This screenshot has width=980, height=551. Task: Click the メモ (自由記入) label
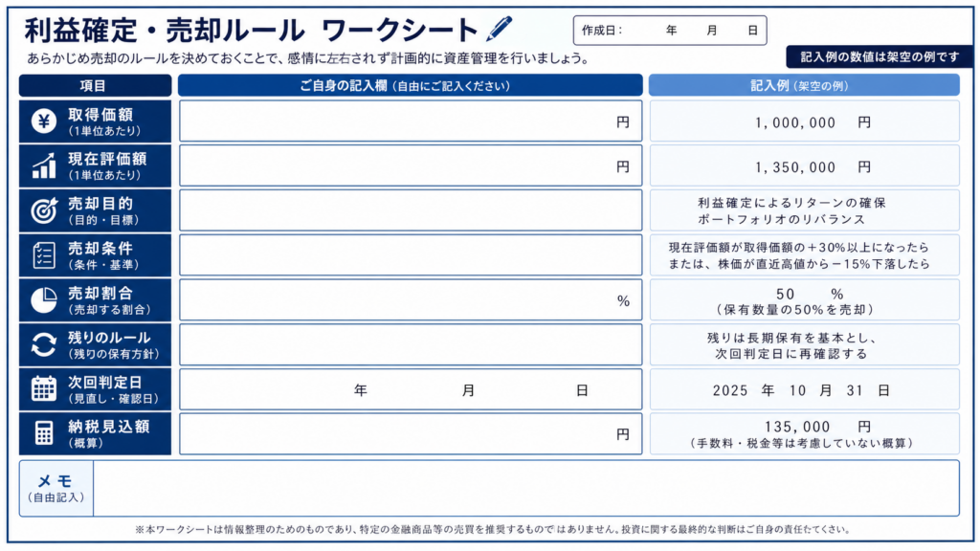56,489
